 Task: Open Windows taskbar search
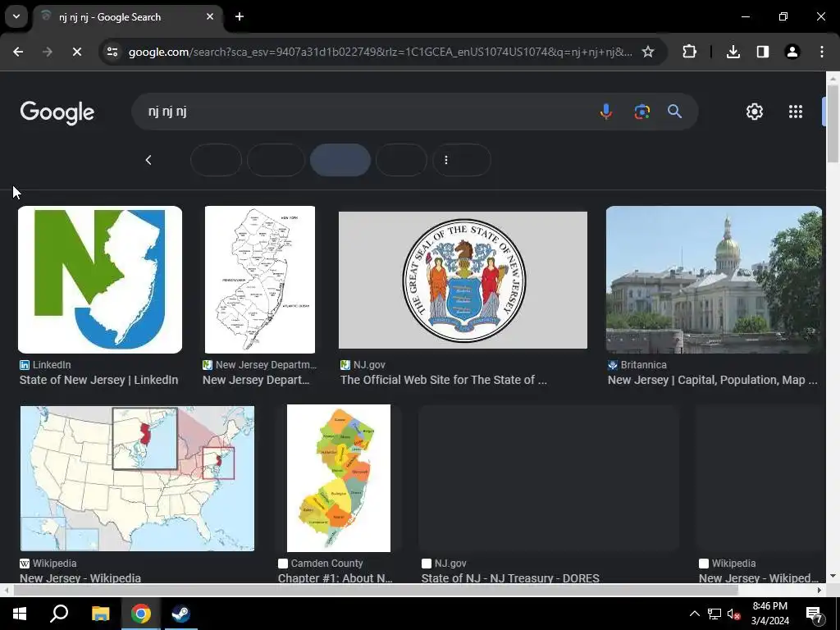pyautogui.click(x=59, y=614)
